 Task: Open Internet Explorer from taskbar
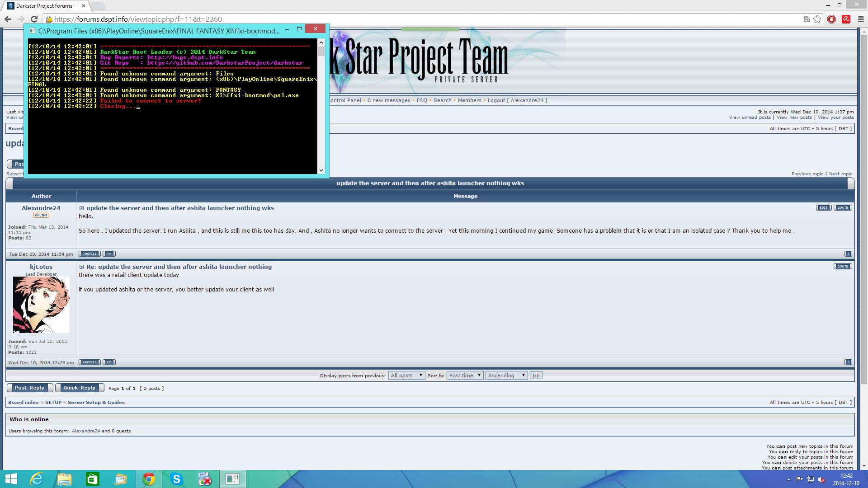pos(36,479)
